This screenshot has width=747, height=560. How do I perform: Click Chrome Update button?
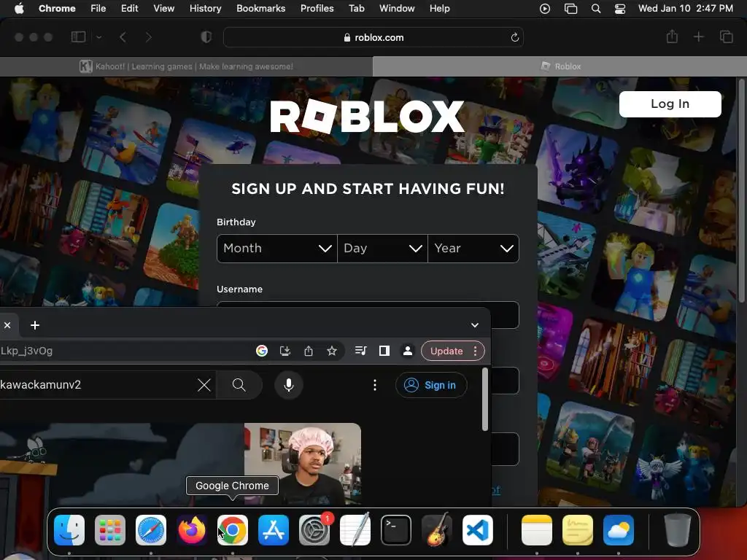(446, 351)
